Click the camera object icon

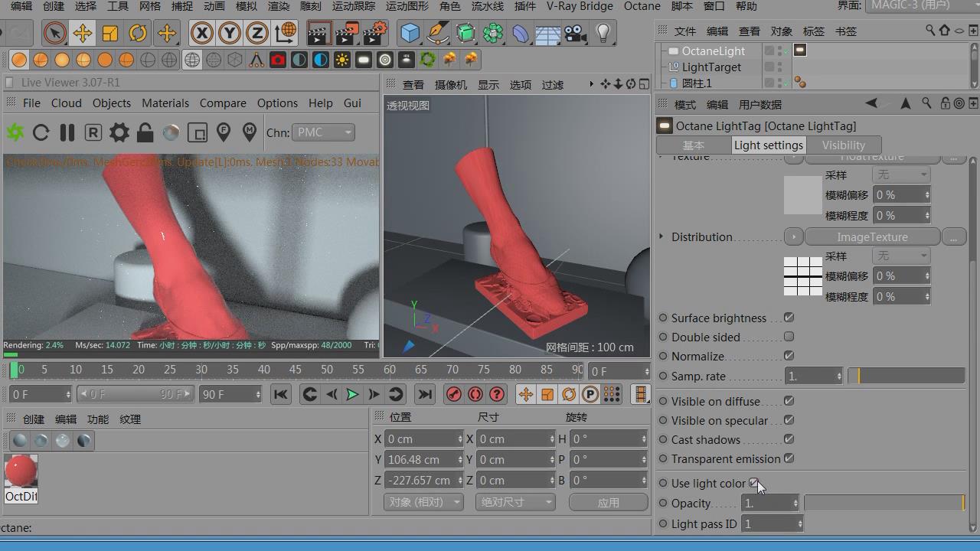[575, 33]
